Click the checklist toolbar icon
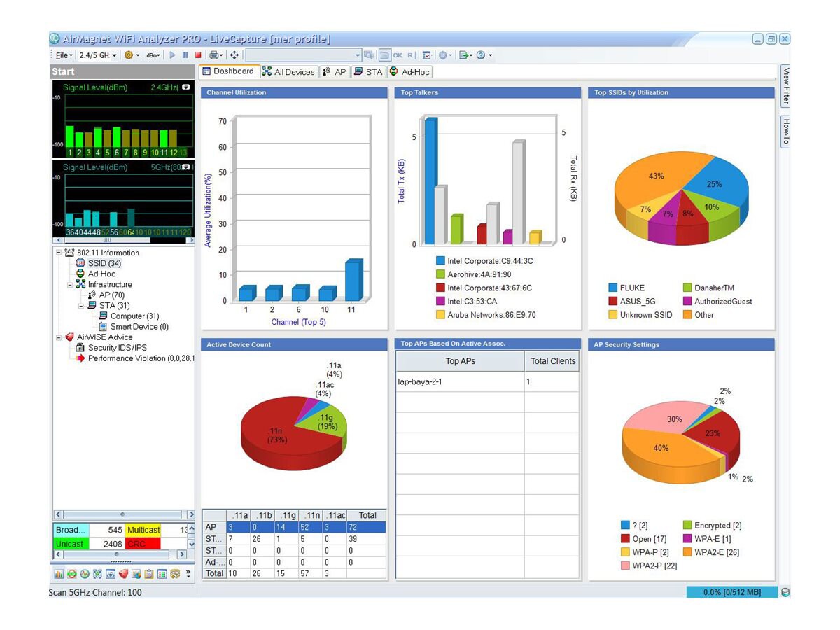Screen dimensions: 840x630 click(427, 55)
